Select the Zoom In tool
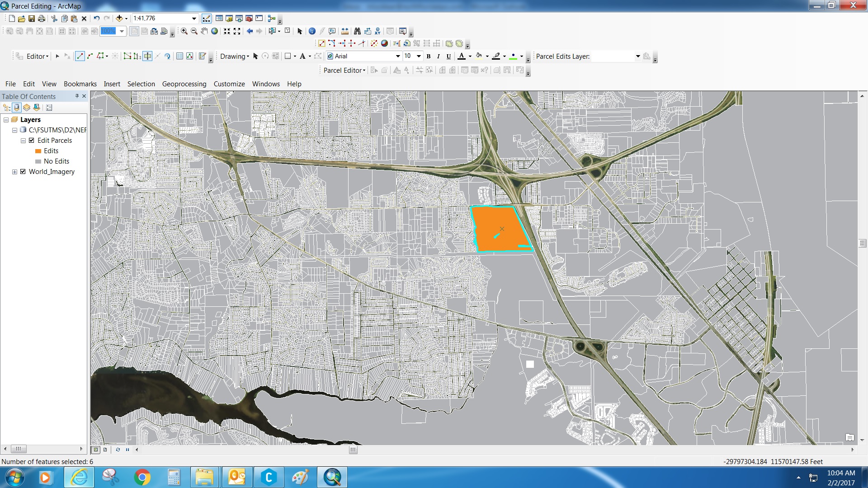The width and height of the screenshot is (868, 488). 184,31
